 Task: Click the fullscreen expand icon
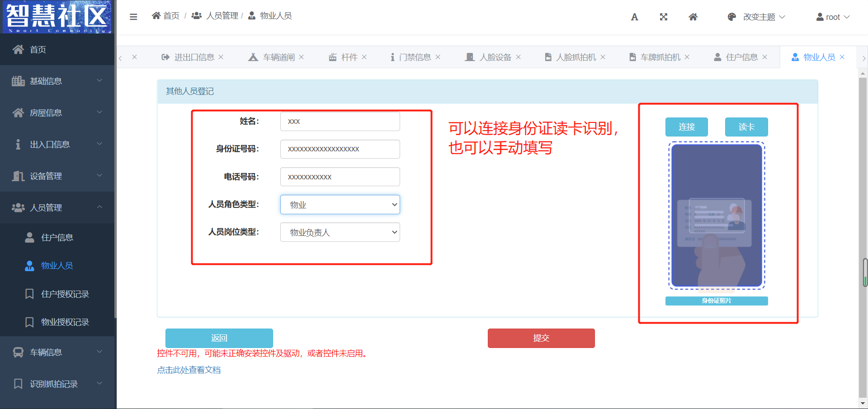(663, 17)
